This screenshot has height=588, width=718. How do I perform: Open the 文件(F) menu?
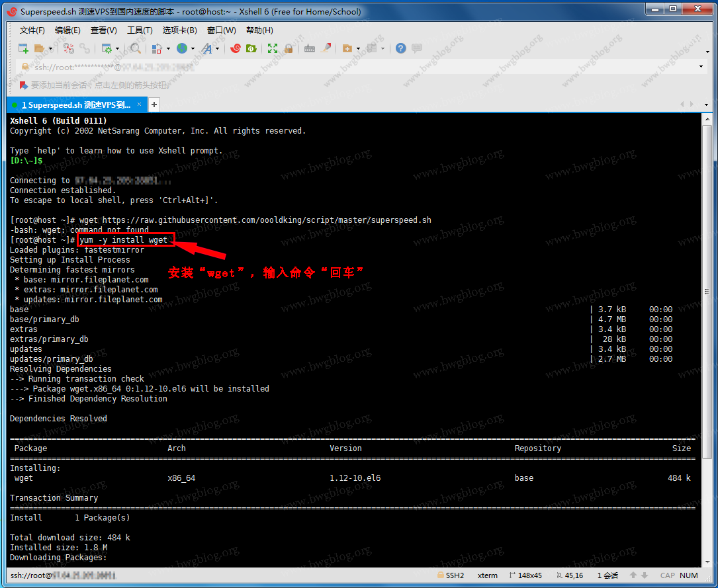pyautogui.click(x=32, y=30)
